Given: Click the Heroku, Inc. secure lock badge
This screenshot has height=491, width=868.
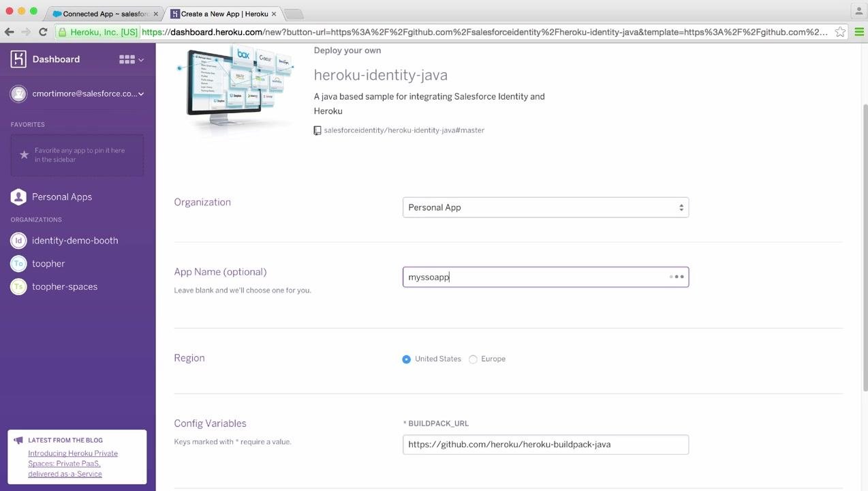Looking at the screenshot, I should click(x=98, y=32).
